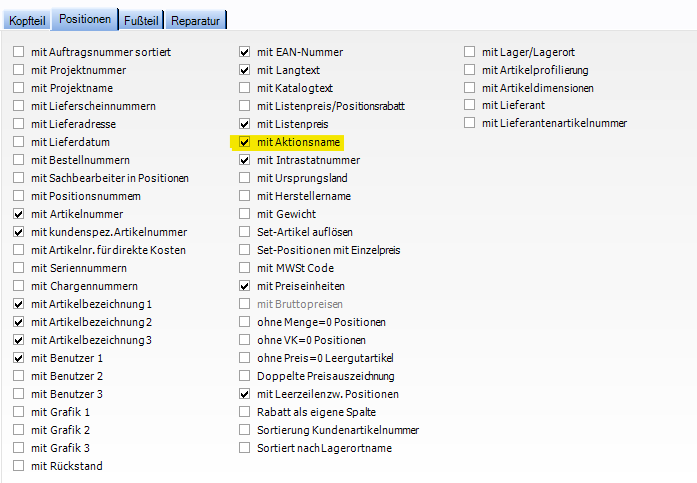Enable Set-Artikel auflösen option
Image resolution: width=697 pixels, height=483 pixels.
(x=245, y=232)
